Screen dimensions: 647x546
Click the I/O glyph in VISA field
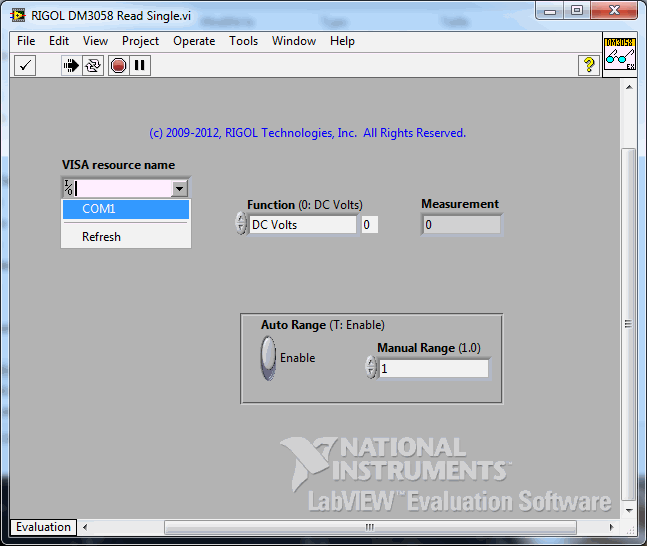coord(68,188)
